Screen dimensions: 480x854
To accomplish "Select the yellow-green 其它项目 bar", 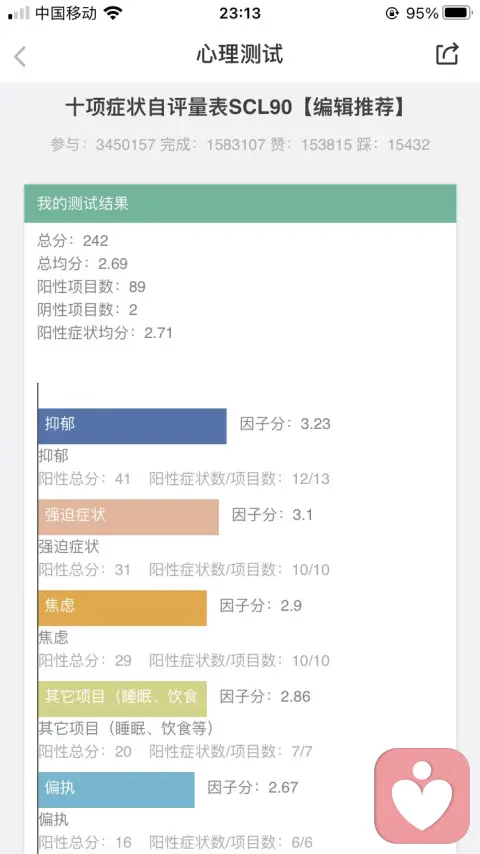I will pos(123,699).
